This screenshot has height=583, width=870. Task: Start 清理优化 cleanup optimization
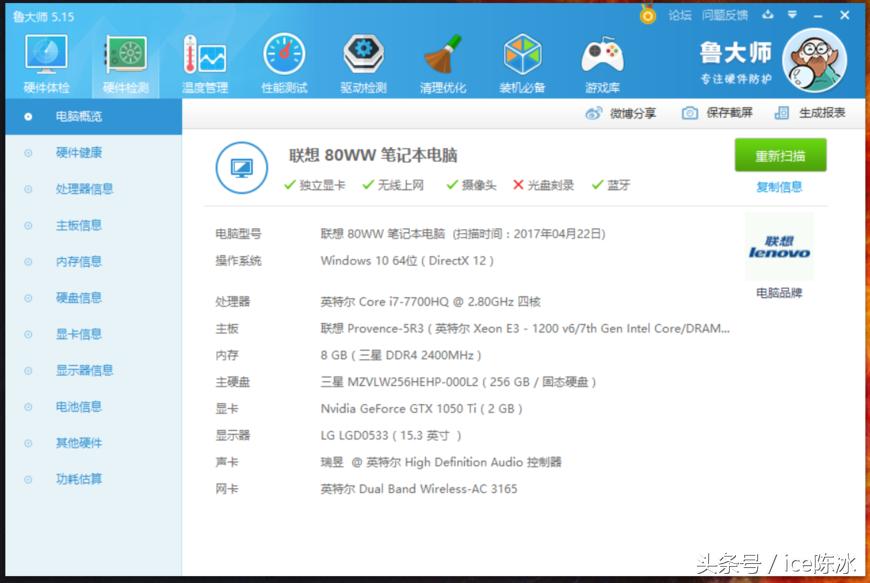point(442,60)
